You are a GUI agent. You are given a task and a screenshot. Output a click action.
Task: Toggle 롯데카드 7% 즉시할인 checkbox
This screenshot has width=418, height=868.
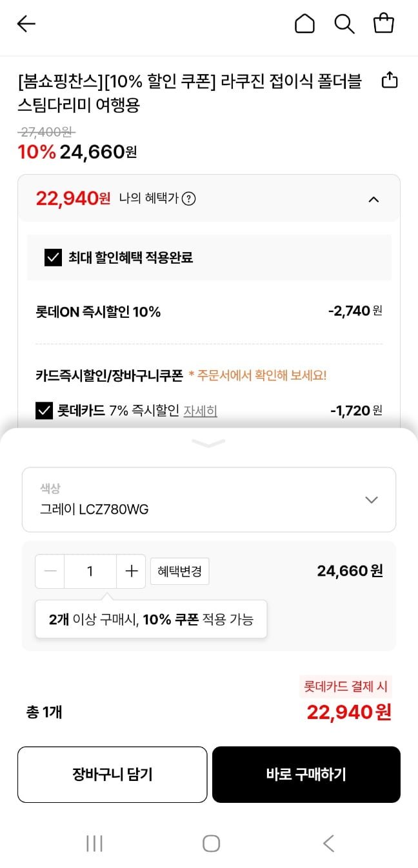(44, 410)
